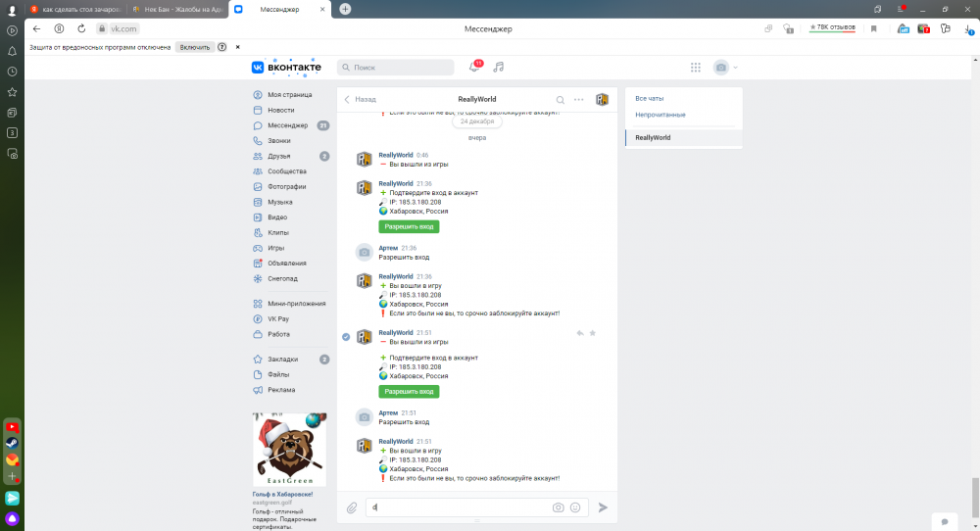Deselect the checked 21:51 ReallyWorld message
This screenshot has height=531, width=980.
click(x=346, y=337)
